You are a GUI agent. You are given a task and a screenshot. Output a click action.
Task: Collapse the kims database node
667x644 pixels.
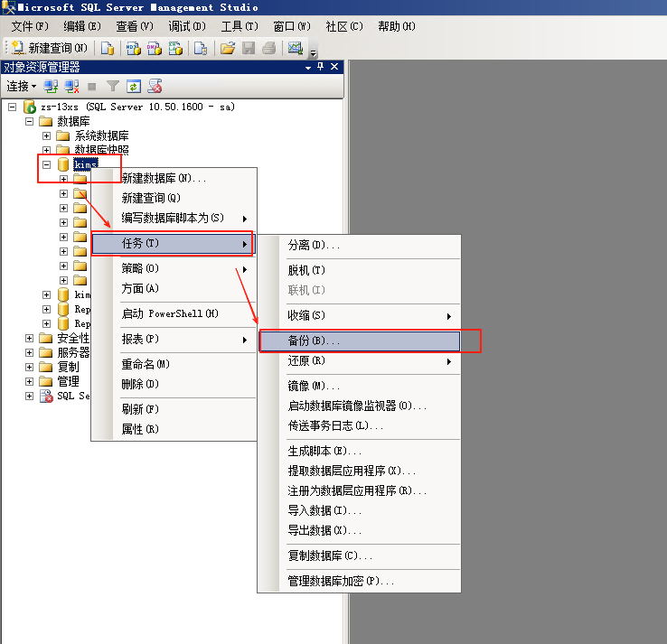coord(46,164)
